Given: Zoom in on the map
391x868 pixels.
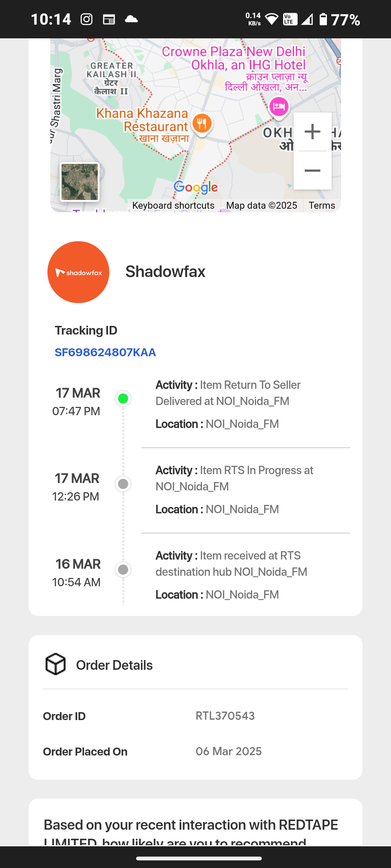Looking at the screenshot, I should pyautogui.click(x=312, y=132).
